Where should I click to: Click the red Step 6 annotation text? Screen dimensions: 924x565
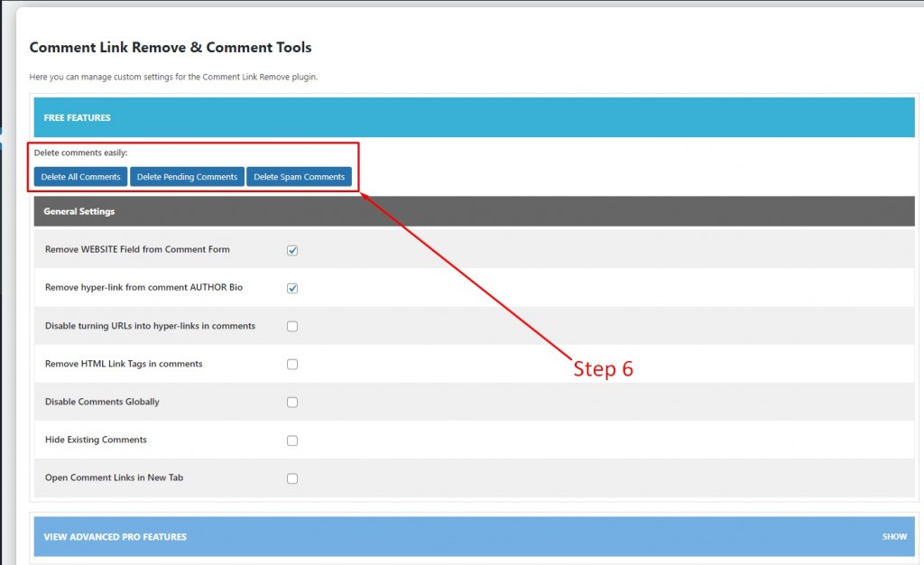coord(603,369)
